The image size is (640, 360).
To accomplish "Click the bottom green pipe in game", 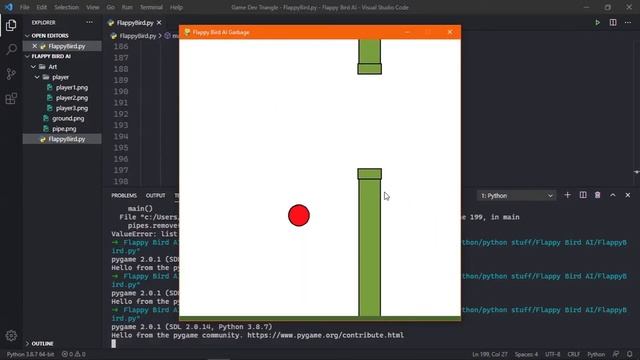I will pyautogui.click(x=369, y=242).
